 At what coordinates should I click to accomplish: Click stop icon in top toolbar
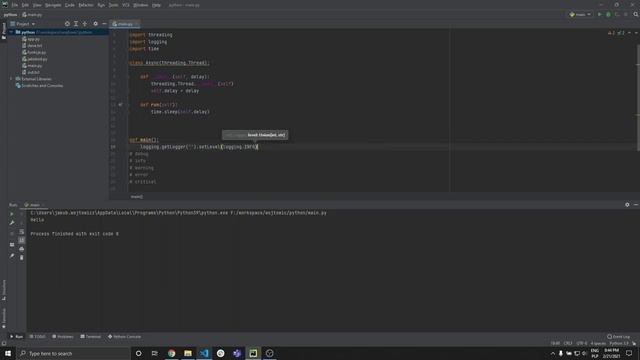click(x=626, y=14)
